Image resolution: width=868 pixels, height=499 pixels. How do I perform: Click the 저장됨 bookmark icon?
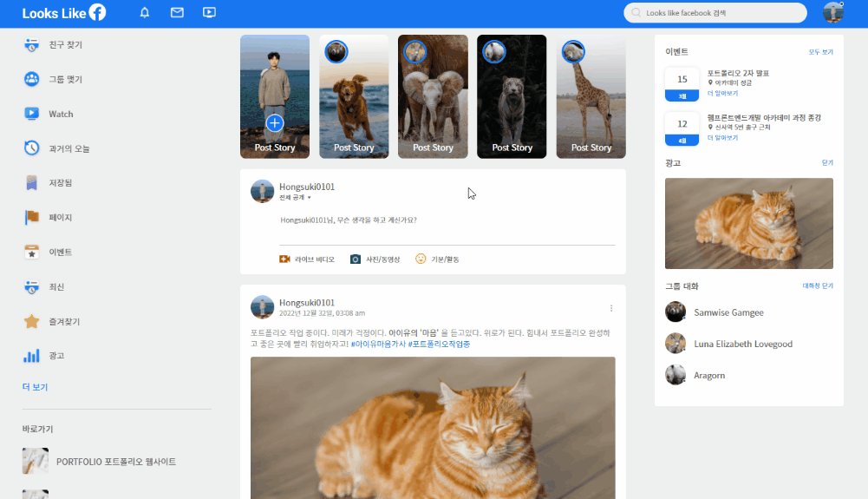coord(31,183)
